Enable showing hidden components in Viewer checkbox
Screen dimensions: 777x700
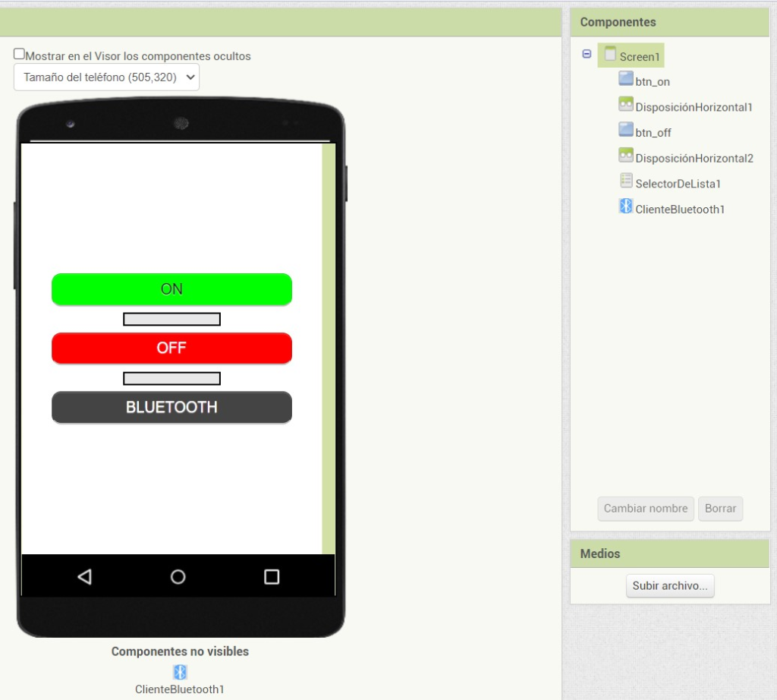pos(19,54)
